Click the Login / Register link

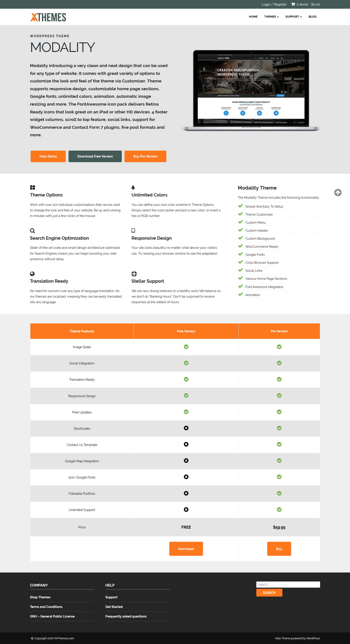point(274,4)
